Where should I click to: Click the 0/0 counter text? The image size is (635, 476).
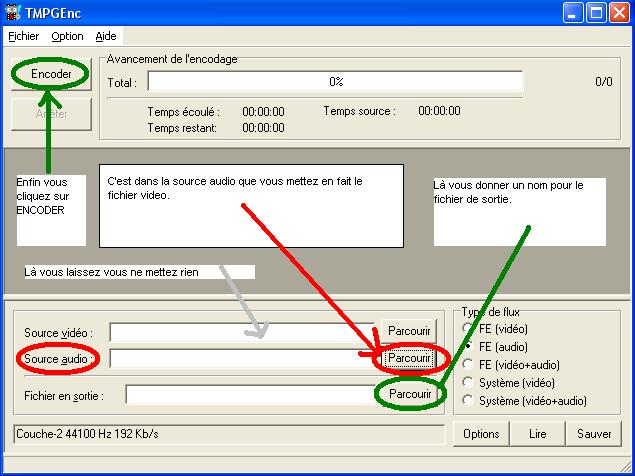[x=604, y=82]
